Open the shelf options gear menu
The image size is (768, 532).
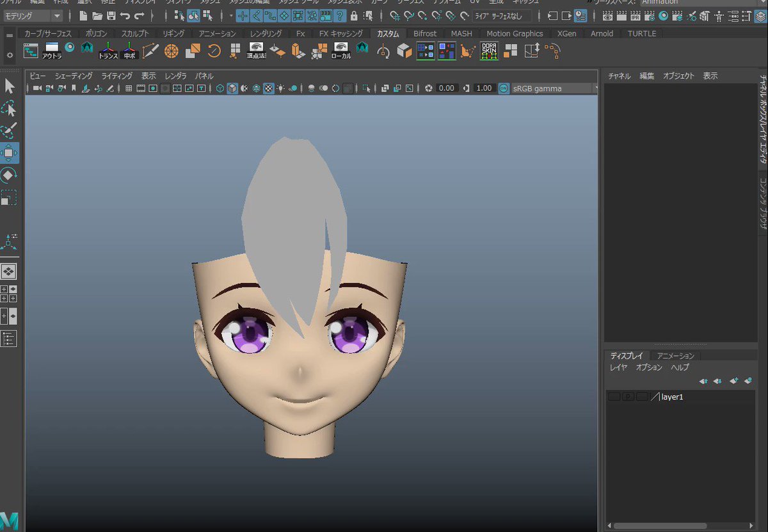[x=9, y=55]
